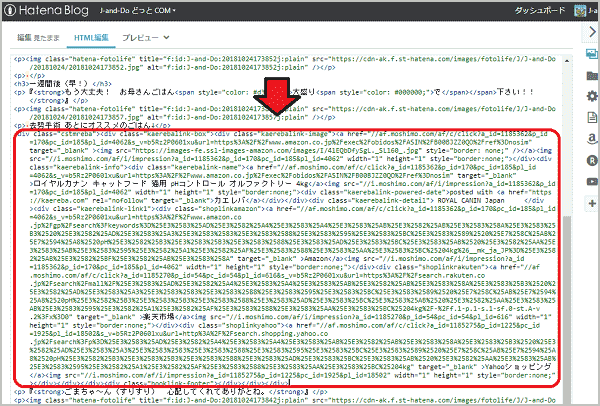Expand the プレビュー dropdown arrow
Viewport: 600px width, 406px height.
[x=166, y=38]
